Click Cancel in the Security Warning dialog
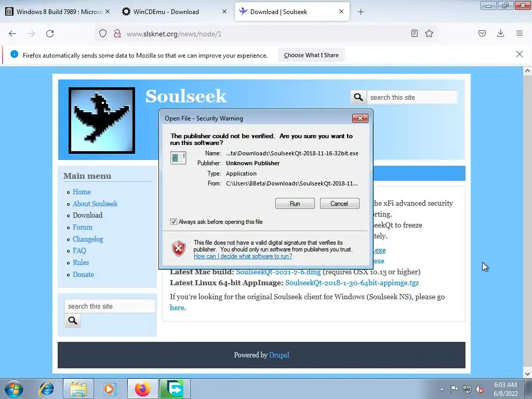This screenshot has height=399, width=532. 339,204
